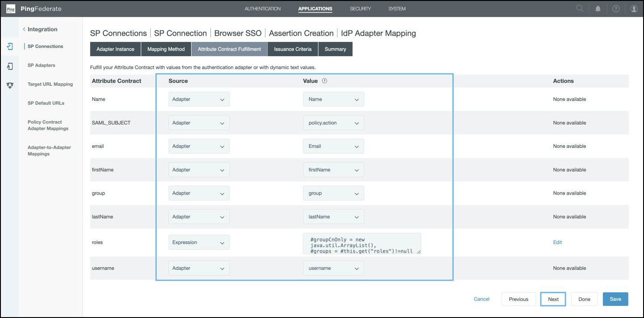Expand the Value dropdown for username row
The width and height of the screenshot is (644, 318).
pyautogui.click(x=333, y=268)
